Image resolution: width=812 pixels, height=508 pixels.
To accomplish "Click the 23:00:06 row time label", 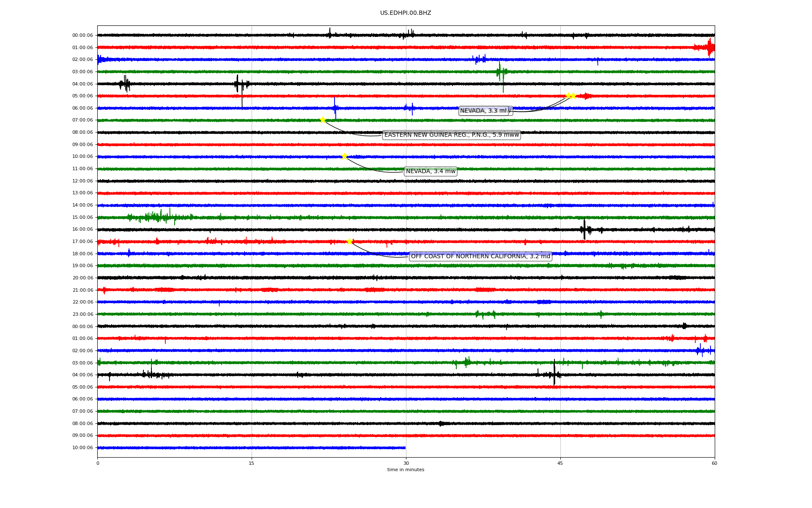I will point(82,315).
